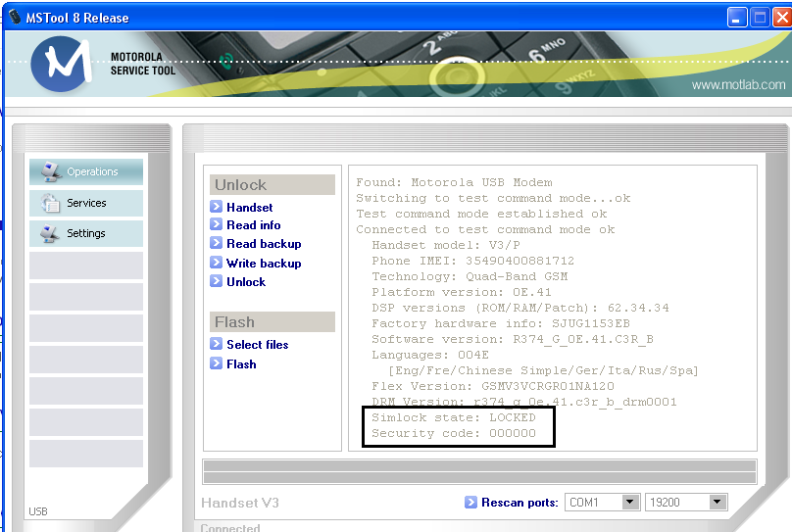Open the www.motlab.com website link

738,85
